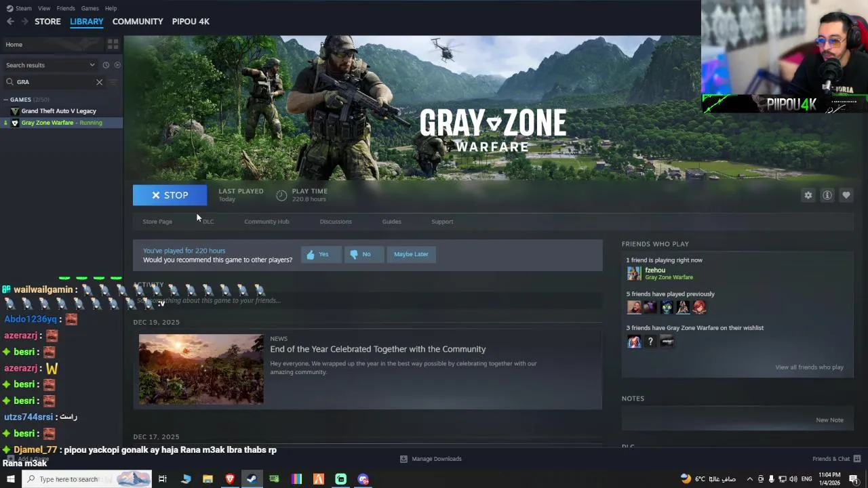Open advanced filter options in the library search
Screen dimensions: 868x488
pos(113,82)
